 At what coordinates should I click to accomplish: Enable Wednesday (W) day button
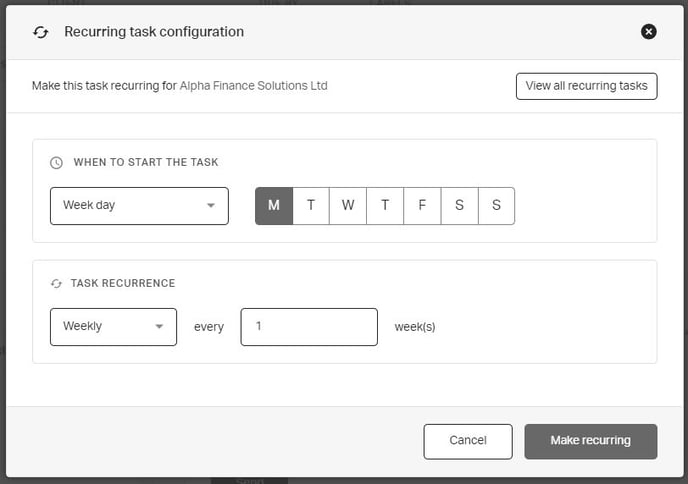pos(348,206)
